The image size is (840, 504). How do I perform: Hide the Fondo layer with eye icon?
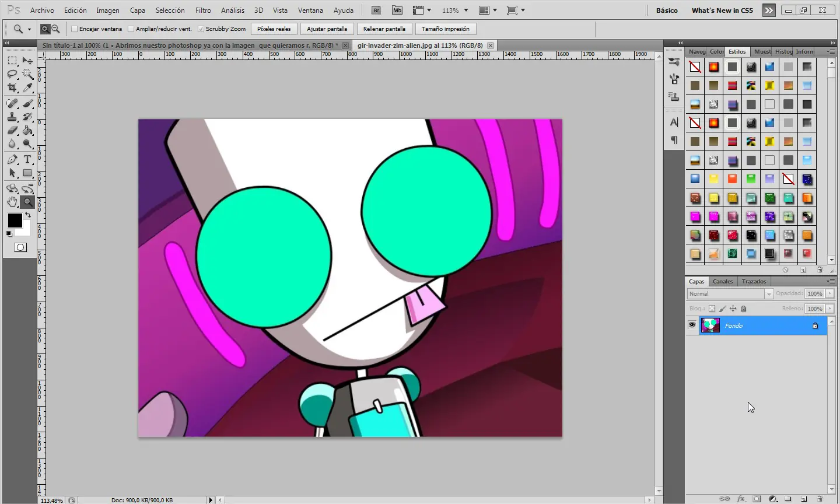[692, 325]
